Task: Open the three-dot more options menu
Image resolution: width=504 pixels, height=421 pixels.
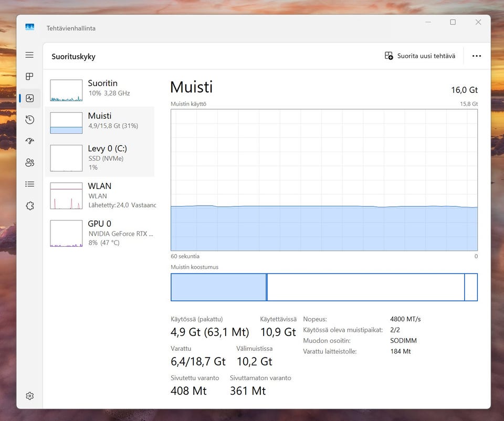Action: [x=476, y=56]
